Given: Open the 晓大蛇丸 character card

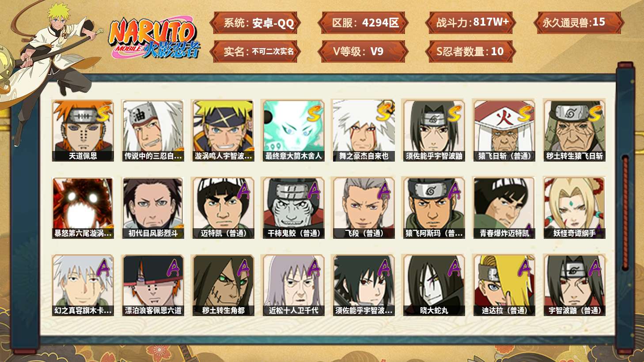Looking at the screenshot, I should [434, 285].
